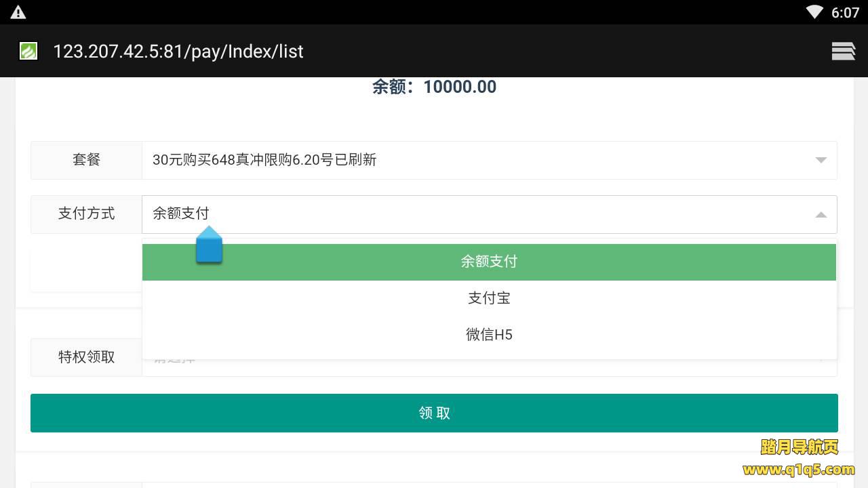
Task: Click the www.q1q5.com watermark link
Action: 798,470
